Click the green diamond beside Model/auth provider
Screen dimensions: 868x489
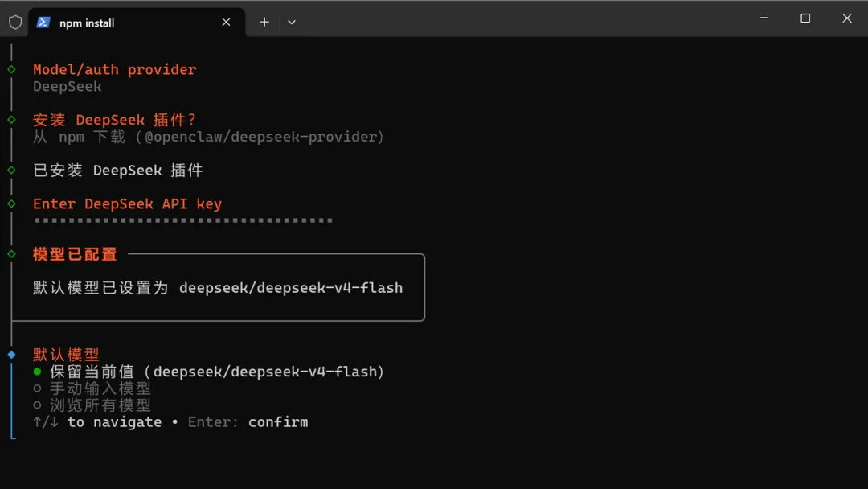click(x=11, y=69)
